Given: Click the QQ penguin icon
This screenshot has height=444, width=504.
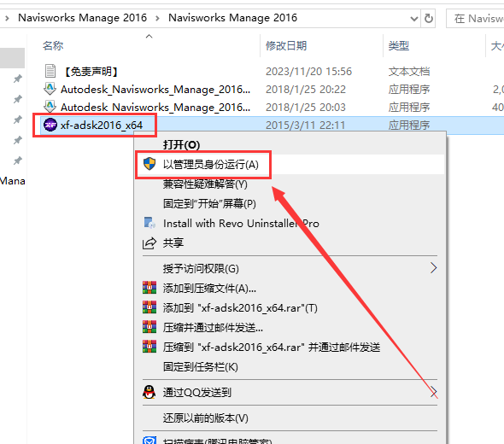Looking at the screenshot, I should [x=149, y=392].
